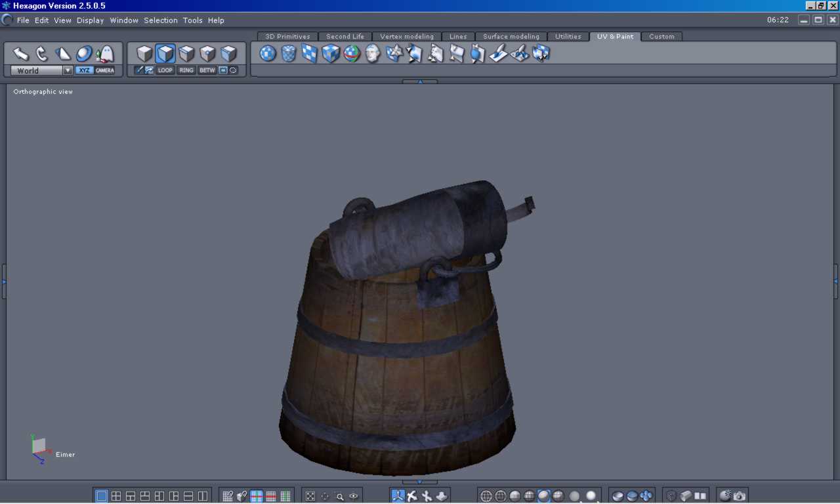Image resolution: width=840 pixels, height=504 pixels.
Task: Choose the cube UV projection tool
Action: [x=331, y=54]
